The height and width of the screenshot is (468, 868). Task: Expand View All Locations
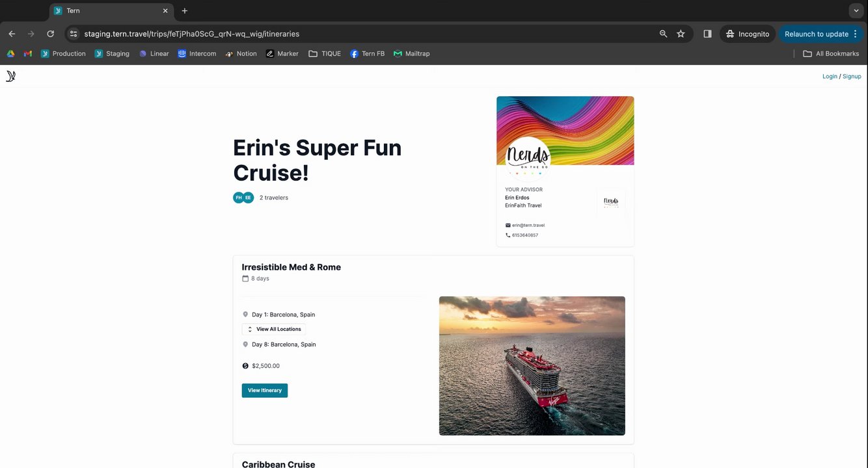click(x=274, y=330)
